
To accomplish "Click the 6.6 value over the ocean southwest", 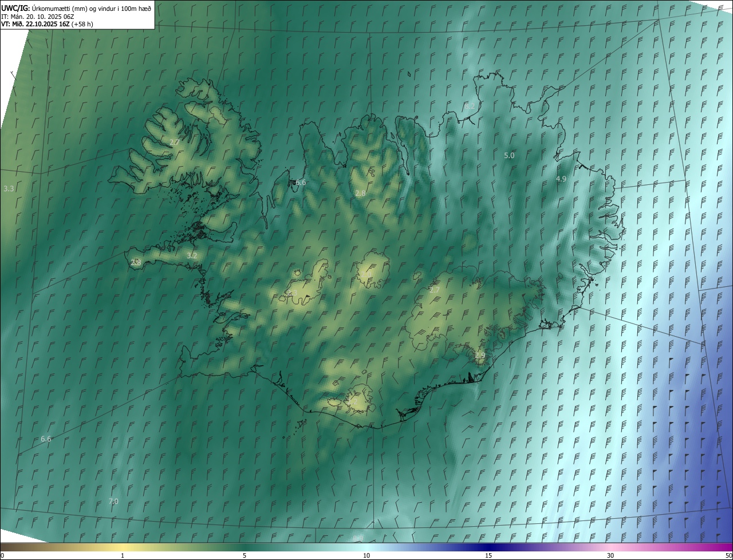I will click(x=46, y=439).
